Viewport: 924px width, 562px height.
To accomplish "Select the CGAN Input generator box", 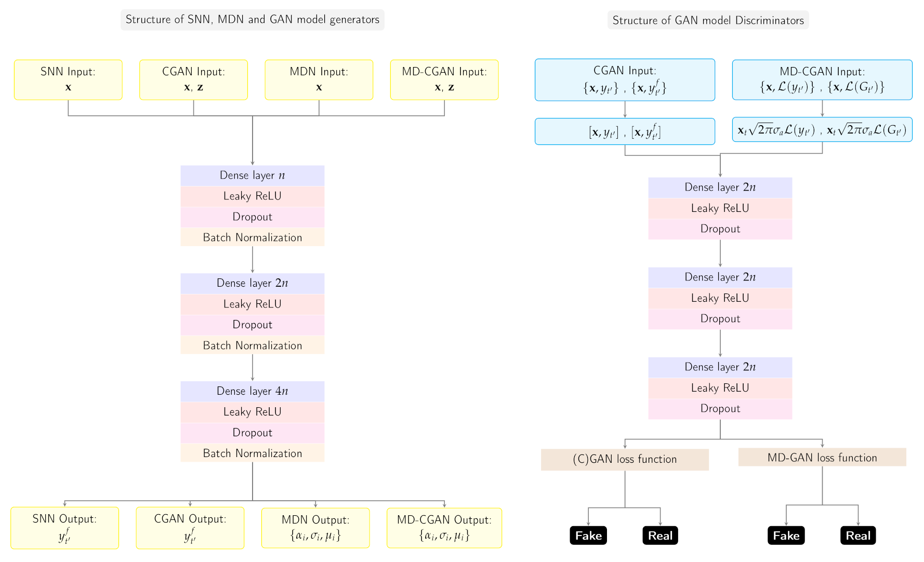I will [193, 79].
